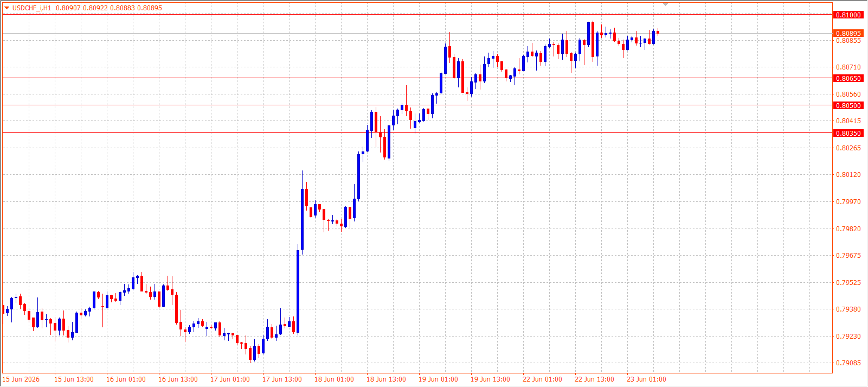This screenshot has width=868, height=387.
Task: Click the 17 Jun 01:00 time label
Action: pyautogui.click(x=230, y=379)
